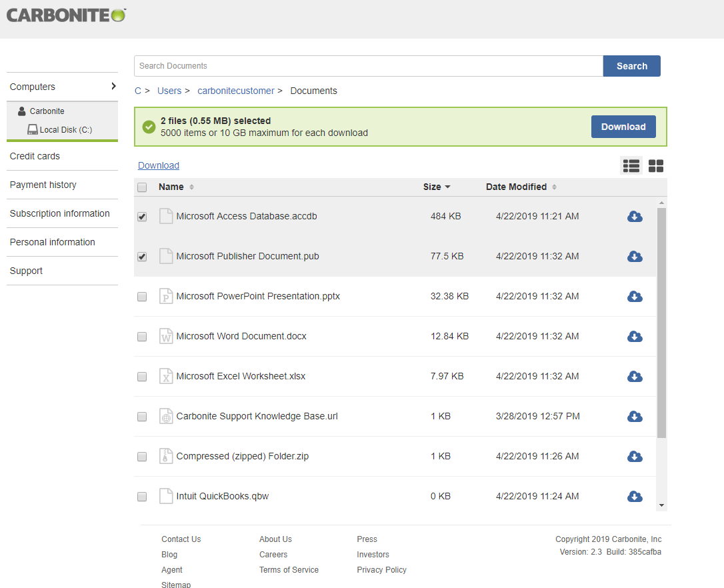The image size is (724, 588).
Task: Expand Computers menu chevron
Action: point(113,87)
